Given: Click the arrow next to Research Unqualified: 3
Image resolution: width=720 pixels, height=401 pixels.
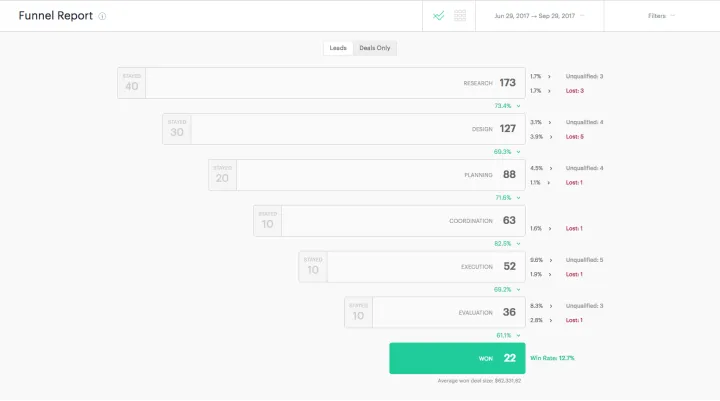Looking at the screenshot, I should (x=550, y=76).
